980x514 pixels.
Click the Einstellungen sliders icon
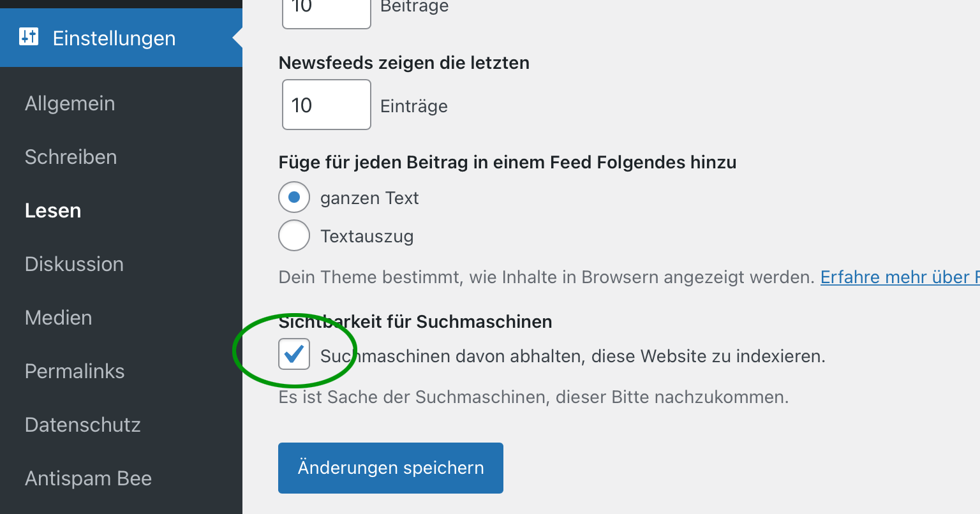click(x=29, y=36)
